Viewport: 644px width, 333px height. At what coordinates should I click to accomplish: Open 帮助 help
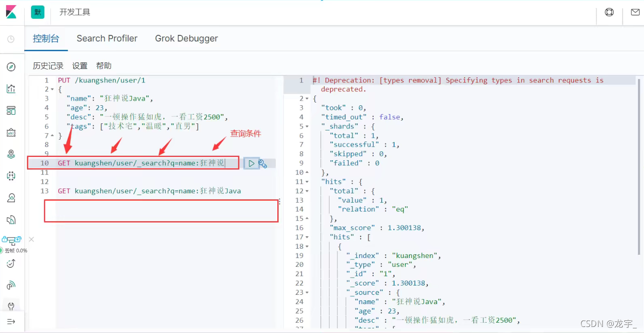[104, 66]
